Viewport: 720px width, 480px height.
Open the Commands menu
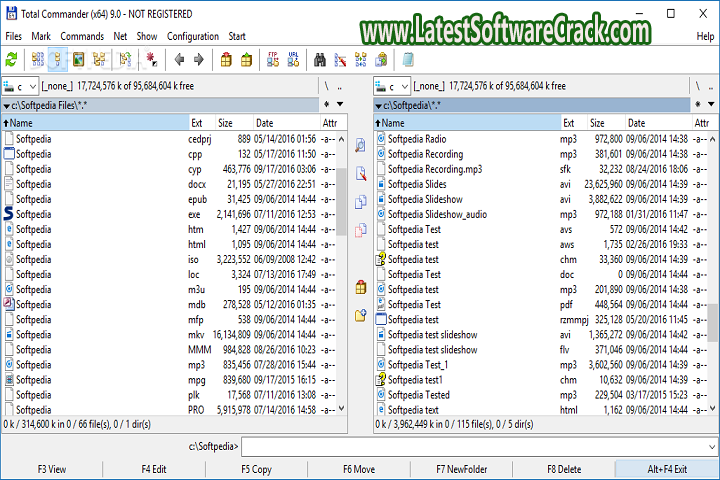coord(81,36)
